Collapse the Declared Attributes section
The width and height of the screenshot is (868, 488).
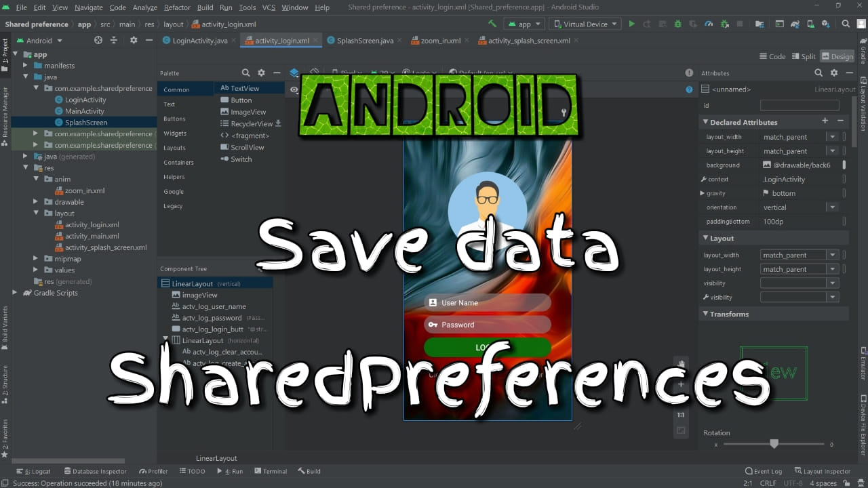(x=705, y=122)
